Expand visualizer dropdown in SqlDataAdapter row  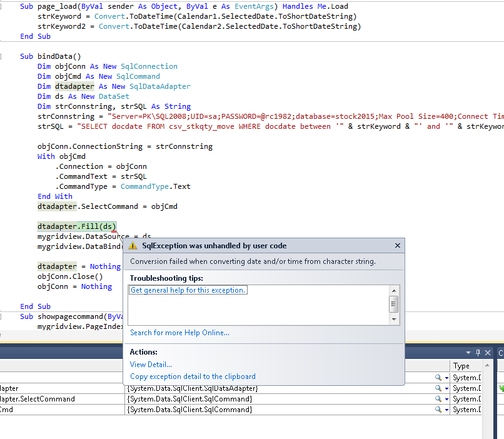pyautogui.click(x=446, y=389)
